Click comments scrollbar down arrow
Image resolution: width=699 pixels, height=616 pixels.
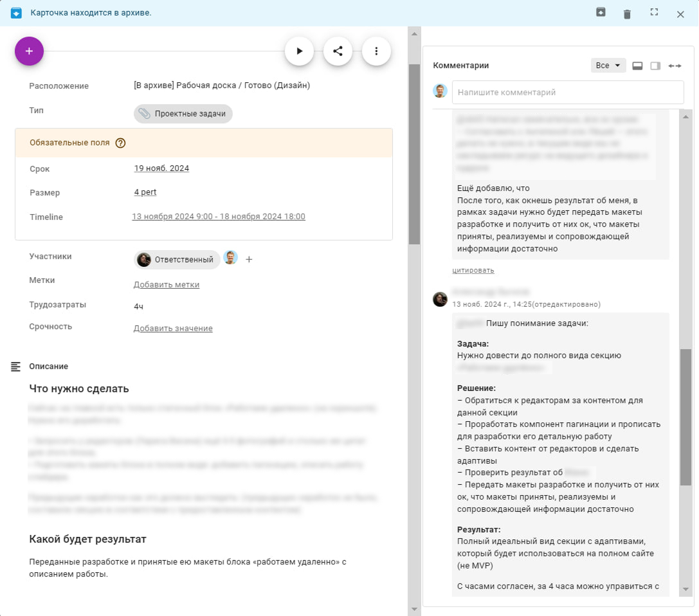tap(685, 589)
